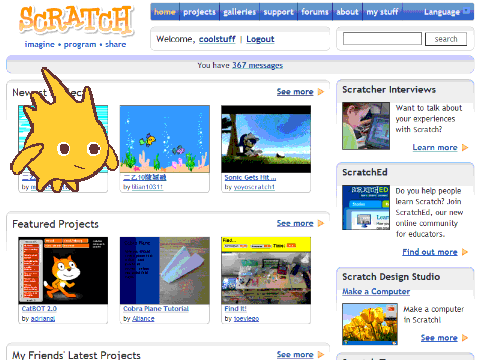Open the galleries tab
This screenshot has height=360, width=480.
239,12
